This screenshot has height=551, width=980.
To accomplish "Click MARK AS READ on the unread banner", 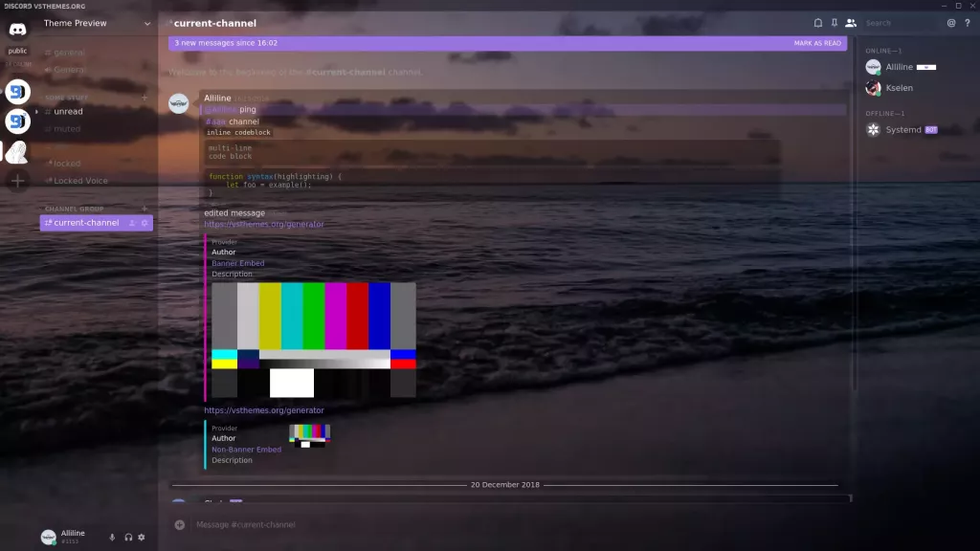I will click(818, 43).
